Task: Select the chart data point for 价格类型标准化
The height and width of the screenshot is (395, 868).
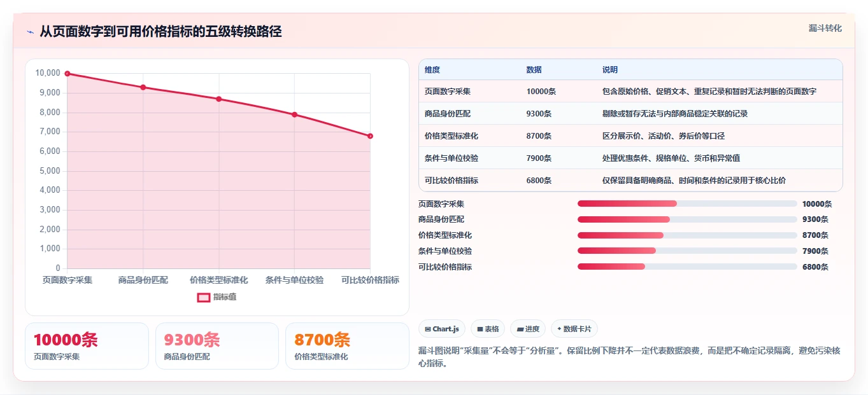Action: coord(219,99)
